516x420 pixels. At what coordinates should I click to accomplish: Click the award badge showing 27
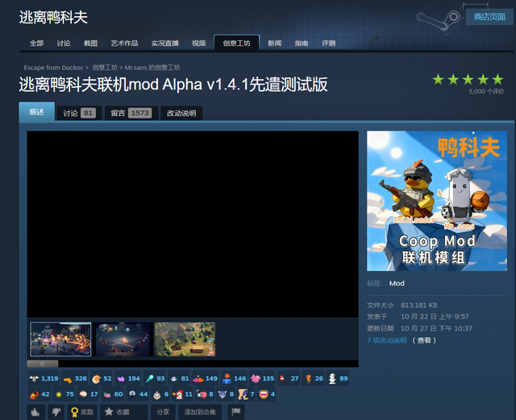[x=289, y=379]
